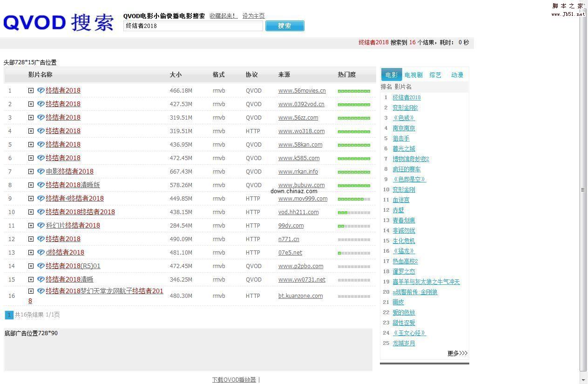The width and height of the screenshot is (588, 384).
Task: Click the 收藏起来! link
Action: tap(223, 16)
